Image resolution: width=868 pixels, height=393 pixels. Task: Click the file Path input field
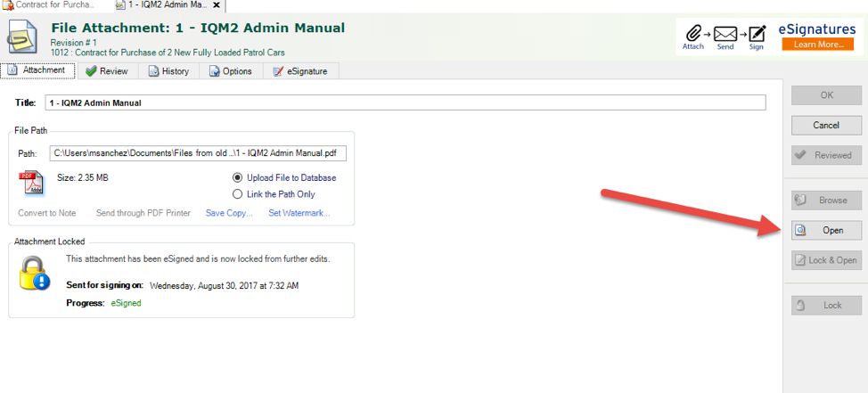(197, 153)
